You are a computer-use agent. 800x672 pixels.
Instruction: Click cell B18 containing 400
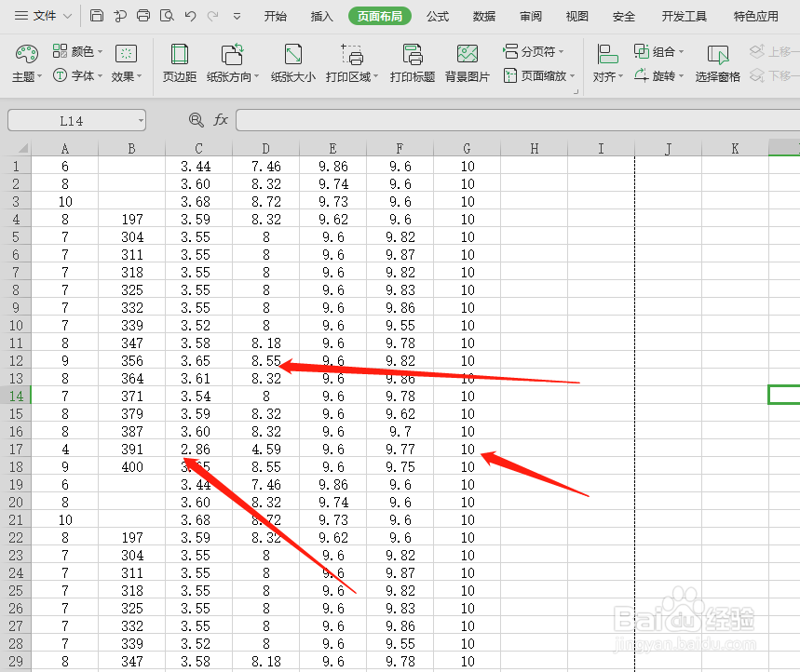(x=131, y=467)
